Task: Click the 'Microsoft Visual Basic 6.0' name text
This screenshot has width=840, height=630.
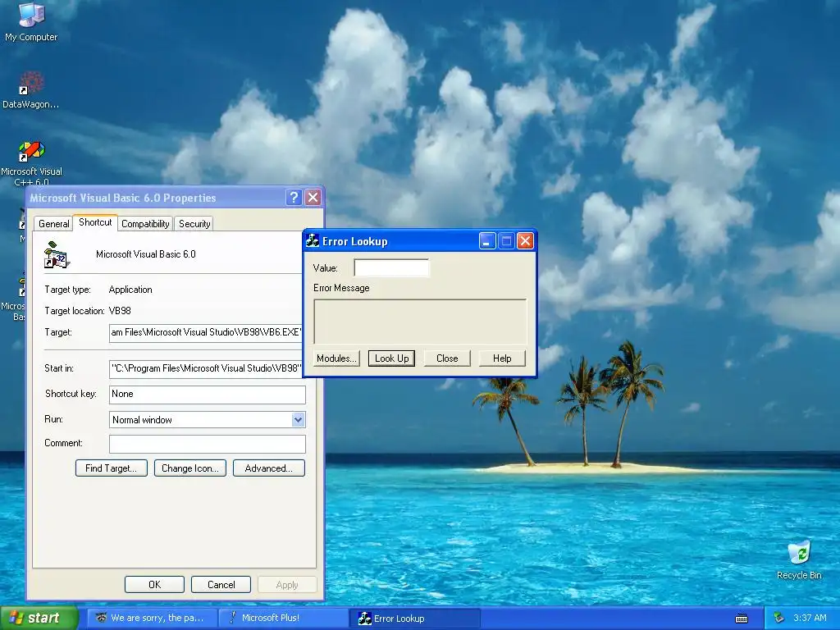Action: (146, 254)
